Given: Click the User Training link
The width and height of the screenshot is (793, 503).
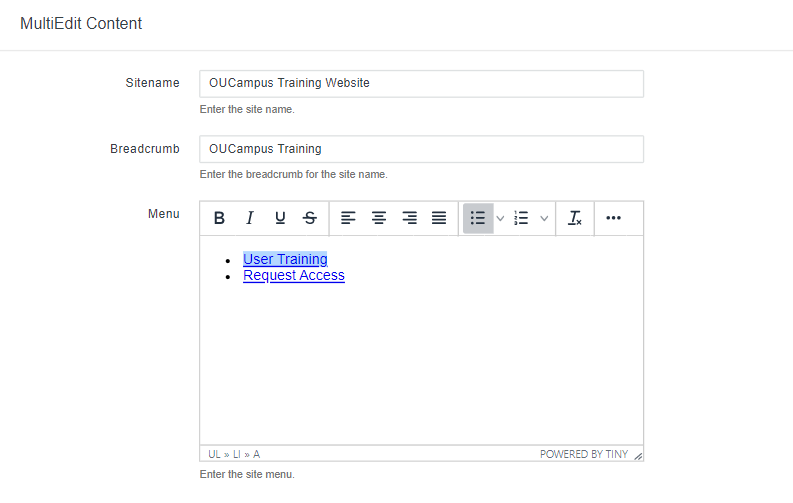Looking at the screenshot, I should [x=285, y=259].
